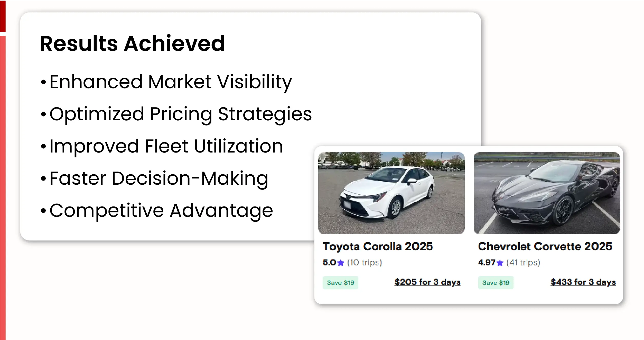Select the "Competitive Advantage" bullet
Screen dimensions: 644x340
pos(161,210)
